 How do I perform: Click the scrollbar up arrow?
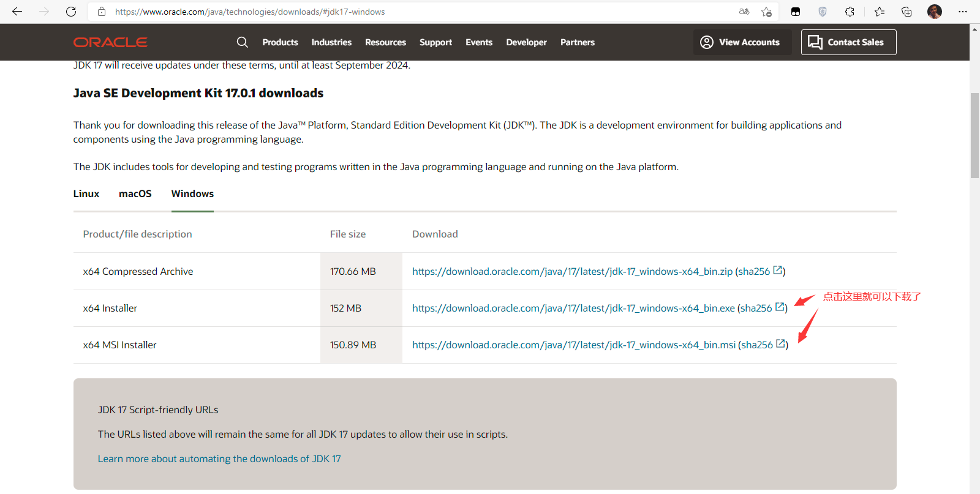point(974,28)
